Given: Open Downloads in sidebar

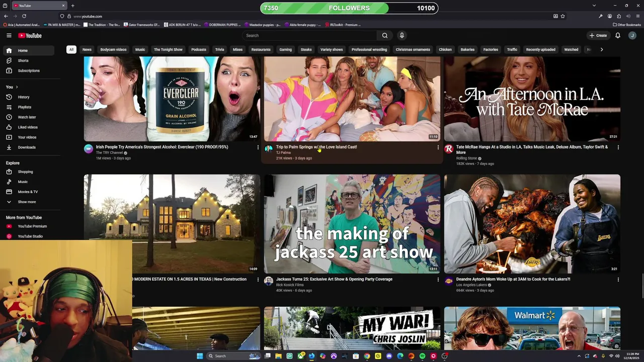Looking at the screenshot, I should pyautogui.click(x=28, y=147).
